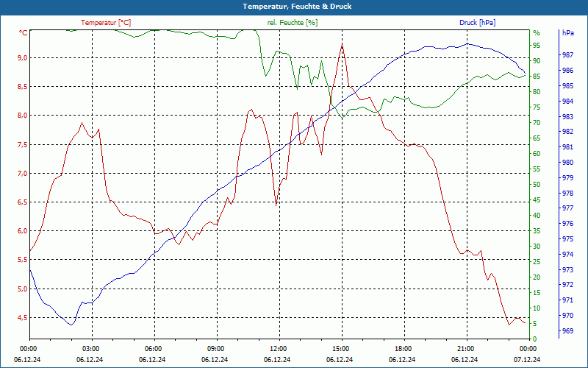Click the "6,5" tick on the temperature axis
This screenshot has width=588, height=368.
tap(23, 202)
